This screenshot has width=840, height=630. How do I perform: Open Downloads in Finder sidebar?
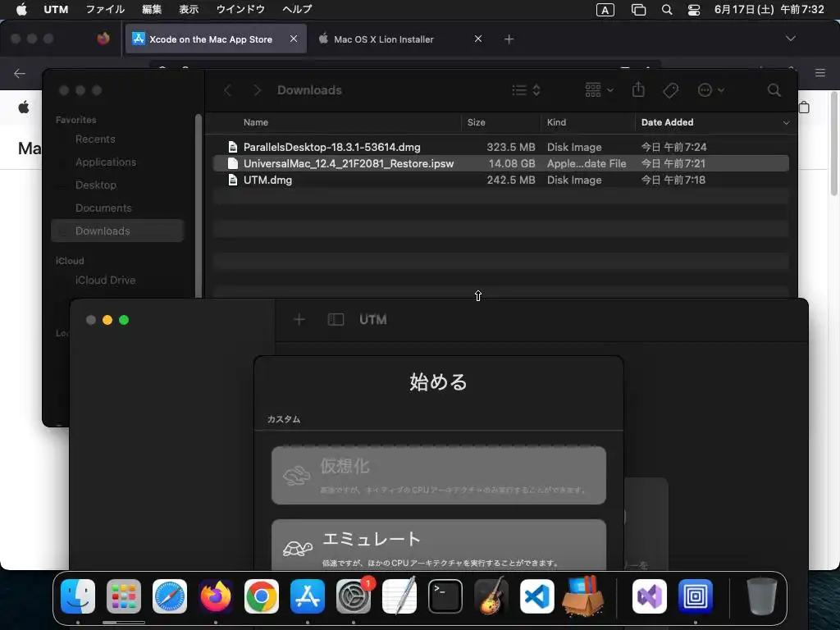(x=117, y=231)
